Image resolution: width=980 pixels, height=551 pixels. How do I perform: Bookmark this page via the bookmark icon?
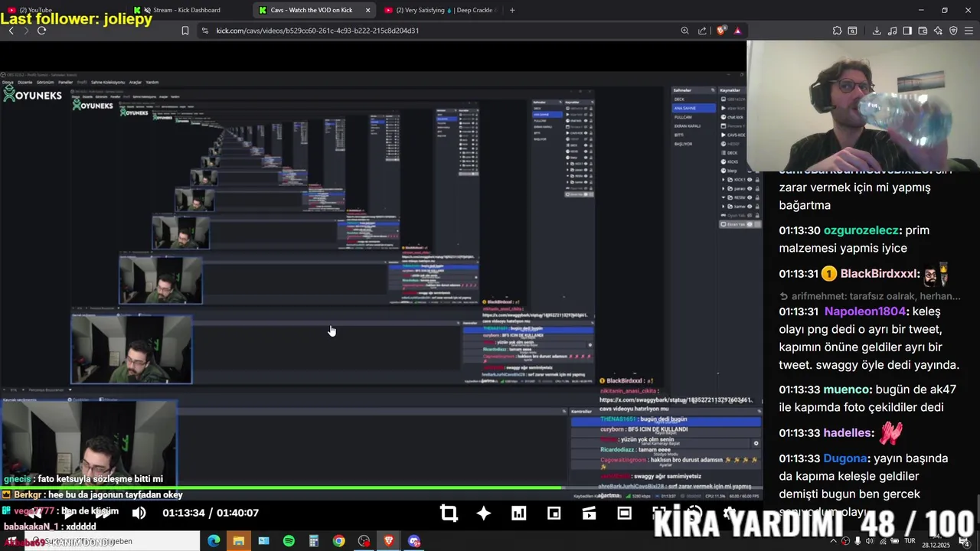tap(185, 31)
